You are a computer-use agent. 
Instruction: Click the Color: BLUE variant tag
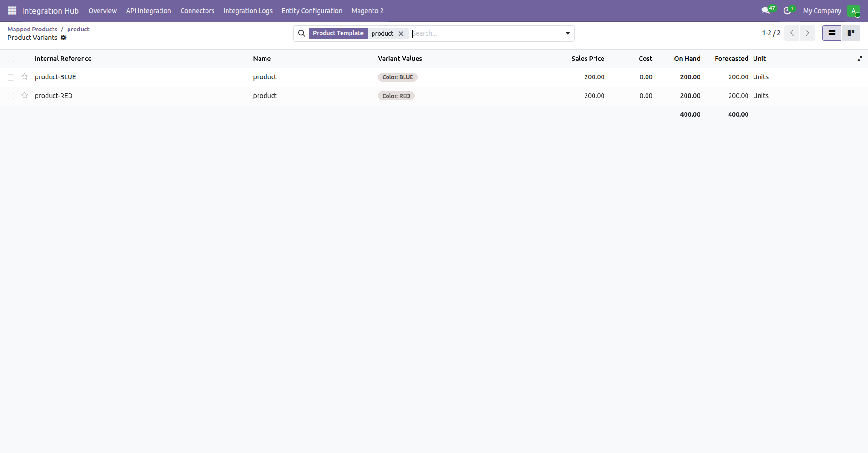pyautogui.click(x=397, y=77)
